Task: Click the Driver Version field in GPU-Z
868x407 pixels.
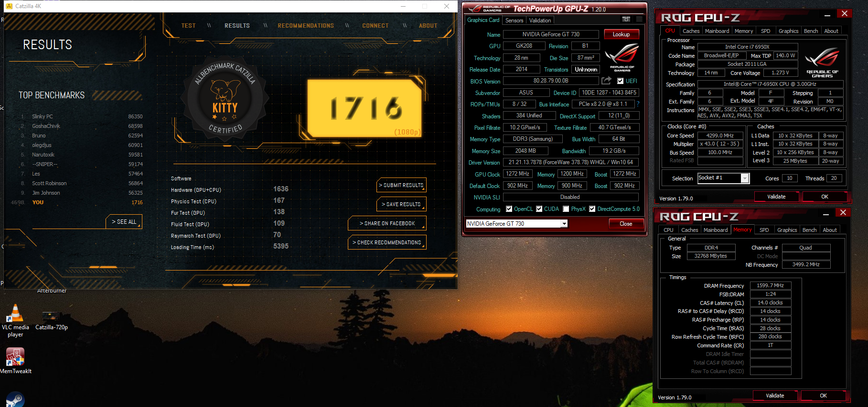Action: tap(571, 162)
